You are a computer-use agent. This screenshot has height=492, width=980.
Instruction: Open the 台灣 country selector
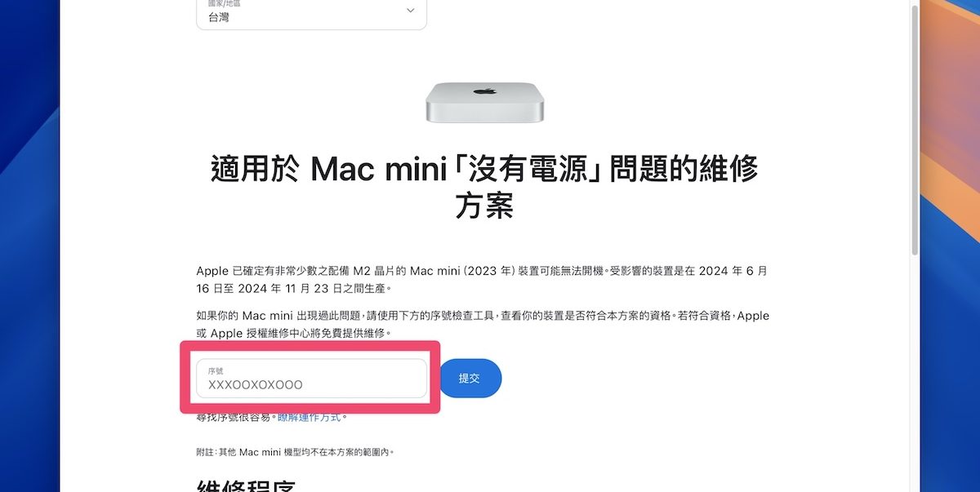point(311,12)
